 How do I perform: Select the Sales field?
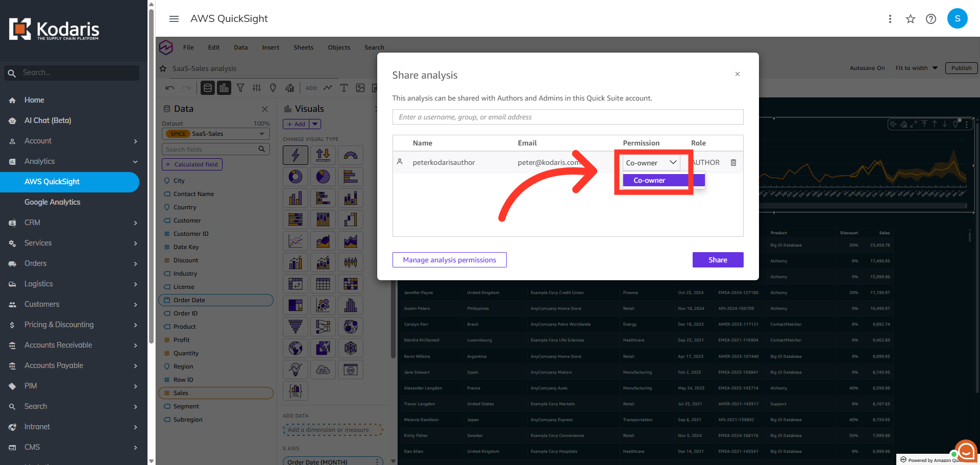[216, 393]
